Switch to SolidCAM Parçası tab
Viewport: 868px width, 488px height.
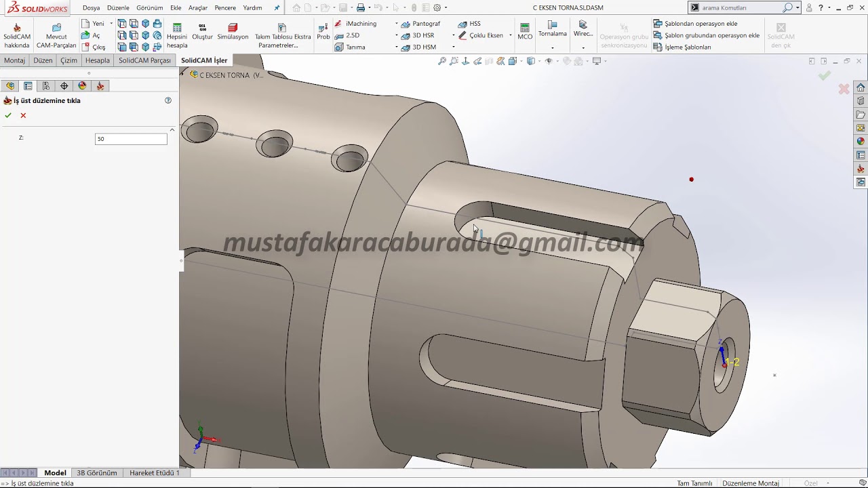pyautogui.click(x=144, y=60)
